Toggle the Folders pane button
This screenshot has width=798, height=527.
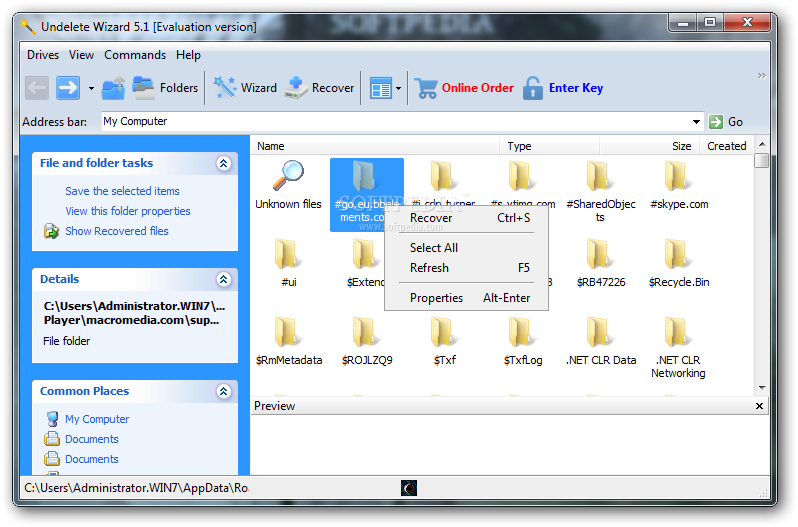165,88
